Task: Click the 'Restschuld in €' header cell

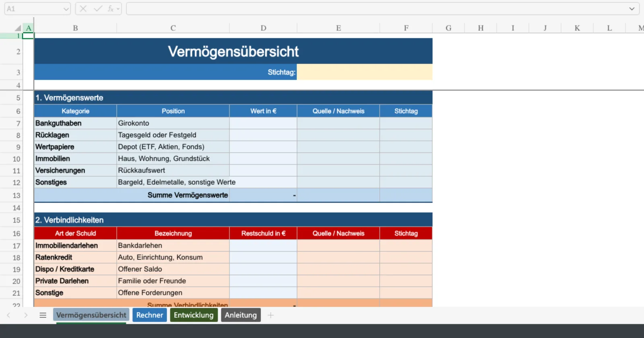Action: (263, 233)
